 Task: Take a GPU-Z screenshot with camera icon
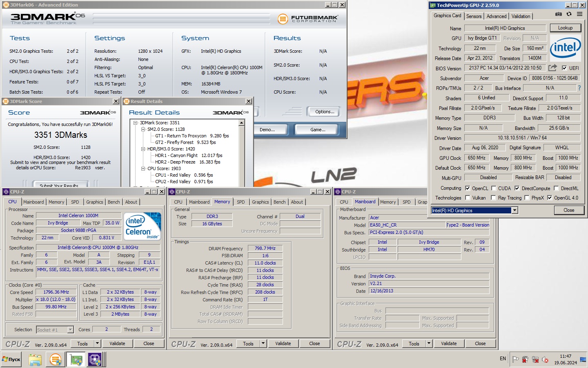click(x=558, y=14)
